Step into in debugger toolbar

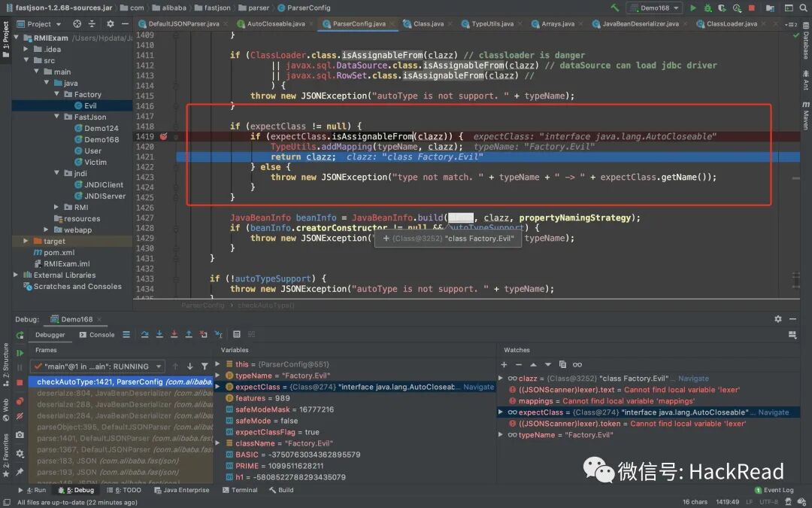159,335
